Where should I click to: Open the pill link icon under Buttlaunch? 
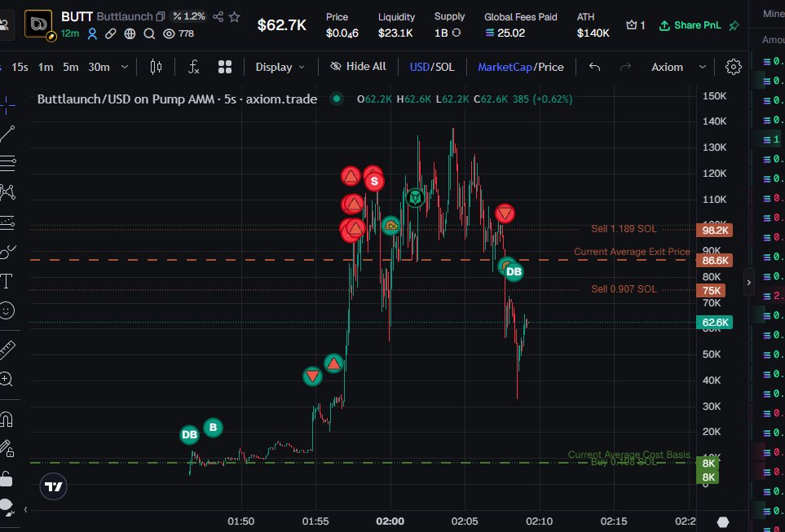(111, 33)
